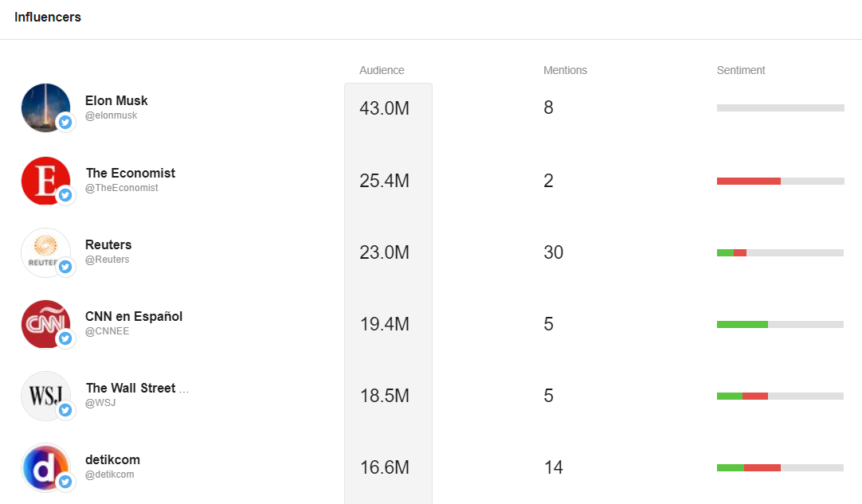Click the Twitter badge on detikcom avatar

pyautogui.click(x=65, y=482)
